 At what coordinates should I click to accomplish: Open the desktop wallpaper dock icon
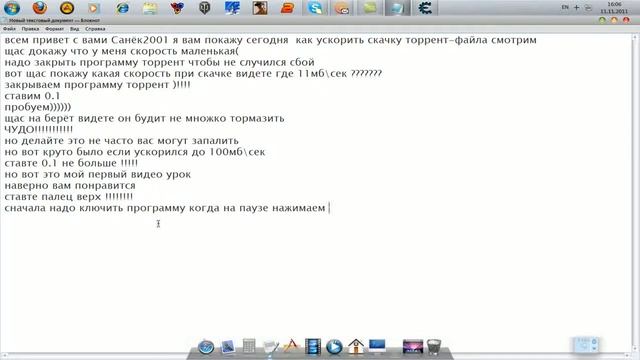point(413,347)
